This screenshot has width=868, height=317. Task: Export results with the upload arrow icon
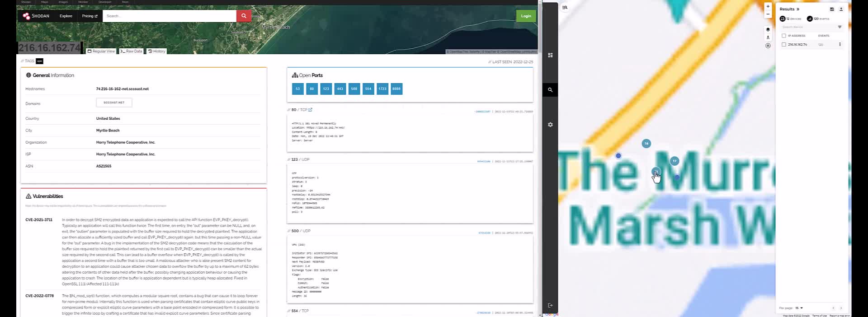click(x=841, y=9)
